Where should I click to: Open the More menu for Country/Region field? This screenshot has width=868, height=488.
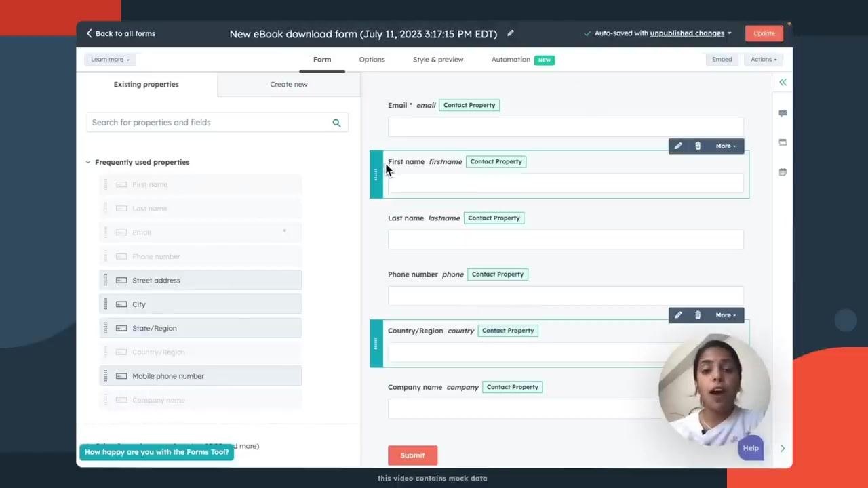coord(725,315)
